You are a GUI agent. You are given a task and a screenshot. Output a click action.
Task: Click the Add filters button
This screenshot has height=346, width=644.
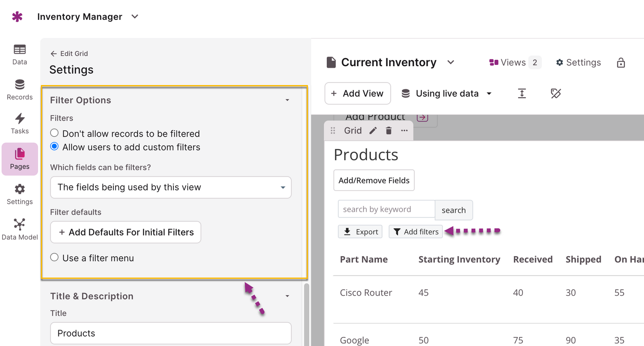tap(416, 232)
